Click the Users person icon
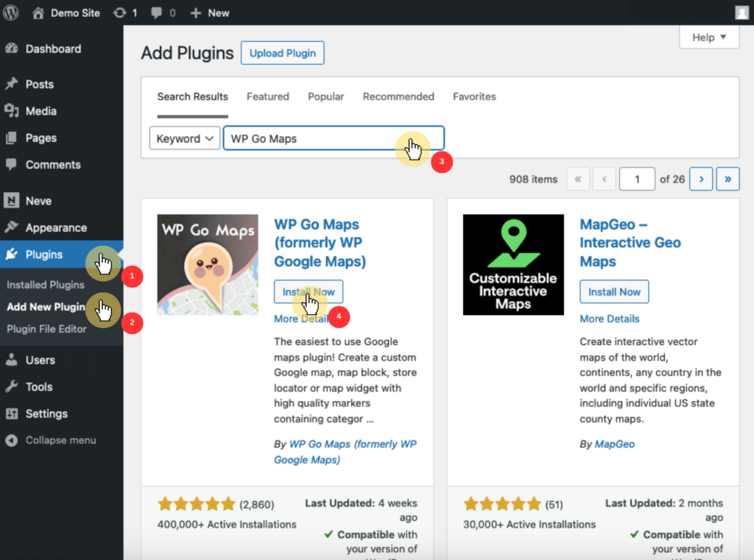The width and height of the screenshot is (754, 560). click(12, 360)
